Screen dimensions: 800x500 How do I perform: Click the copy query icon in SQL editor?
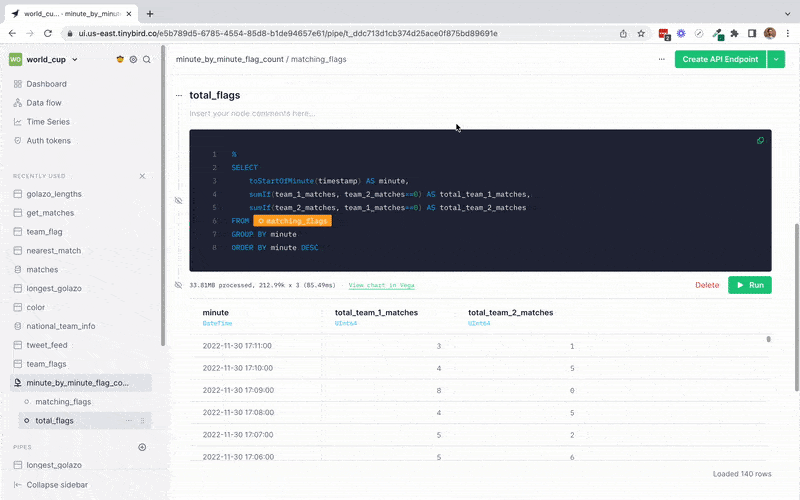760,141
